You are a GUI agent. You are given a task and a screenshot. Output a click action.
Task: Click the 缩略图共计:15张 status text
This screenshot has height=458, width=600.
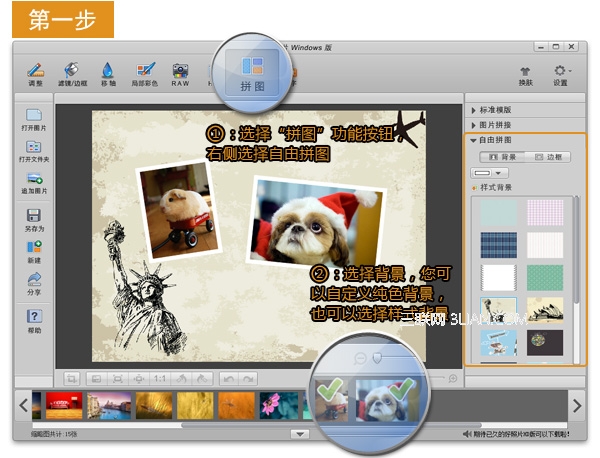(x=54, y=434)
